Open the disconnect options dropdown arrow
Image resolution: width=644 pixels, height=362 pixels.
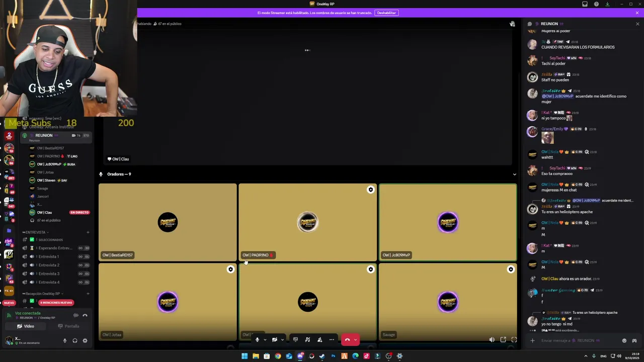coord(355,340)
